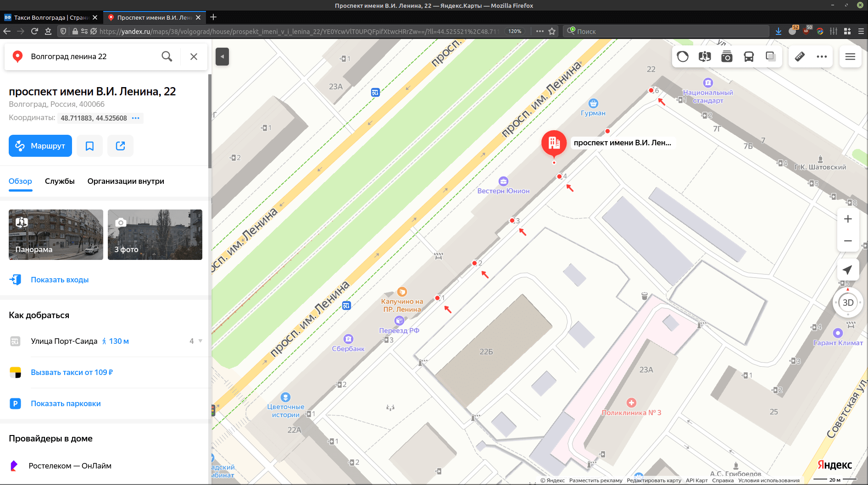Click the Показать парковки link
The image size is (868, 485).
point(66,403)
